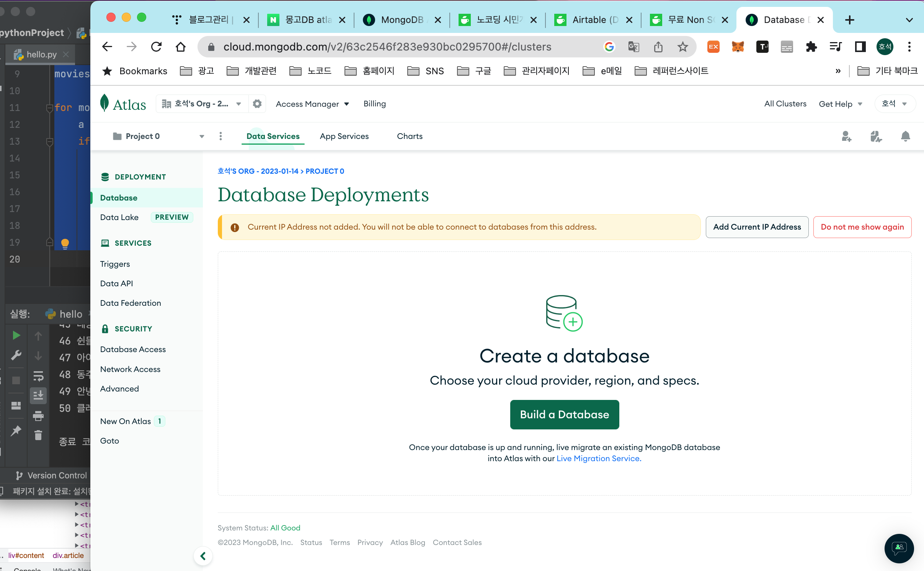
Task: Open Data Federation in the sidebar
Action: (131, 303)
